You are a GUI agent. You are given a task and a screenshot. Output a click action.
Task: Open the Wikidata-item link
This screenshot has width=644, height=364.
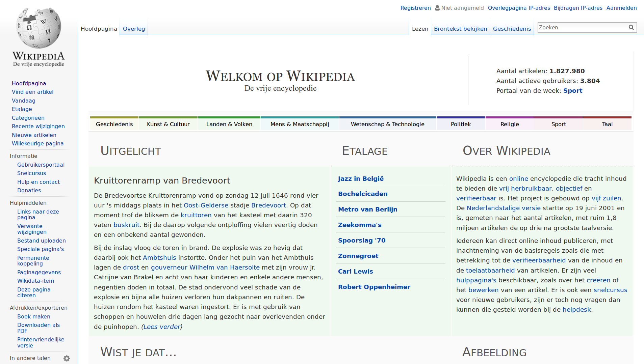click(x=35, y=281)
